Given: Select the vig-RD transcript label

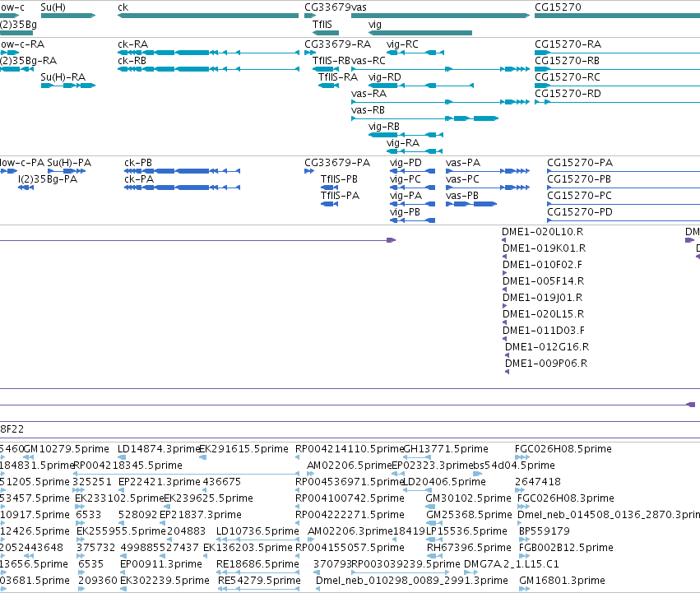Looking at the screenshot, I should (385, 77).
